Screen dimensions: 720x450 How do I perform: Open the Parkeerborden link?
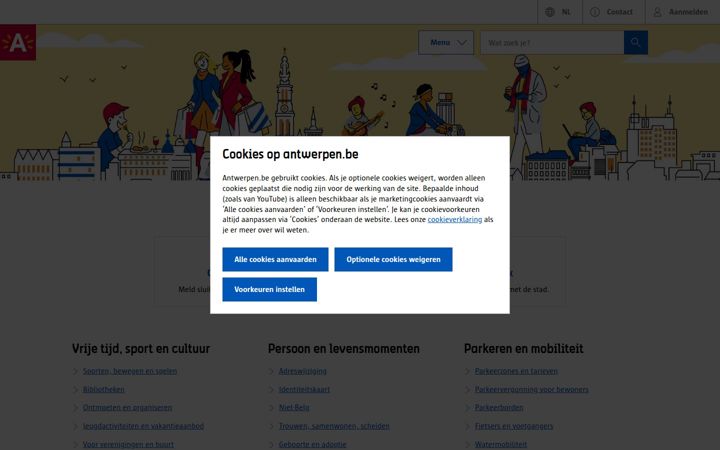pos(499,408)
